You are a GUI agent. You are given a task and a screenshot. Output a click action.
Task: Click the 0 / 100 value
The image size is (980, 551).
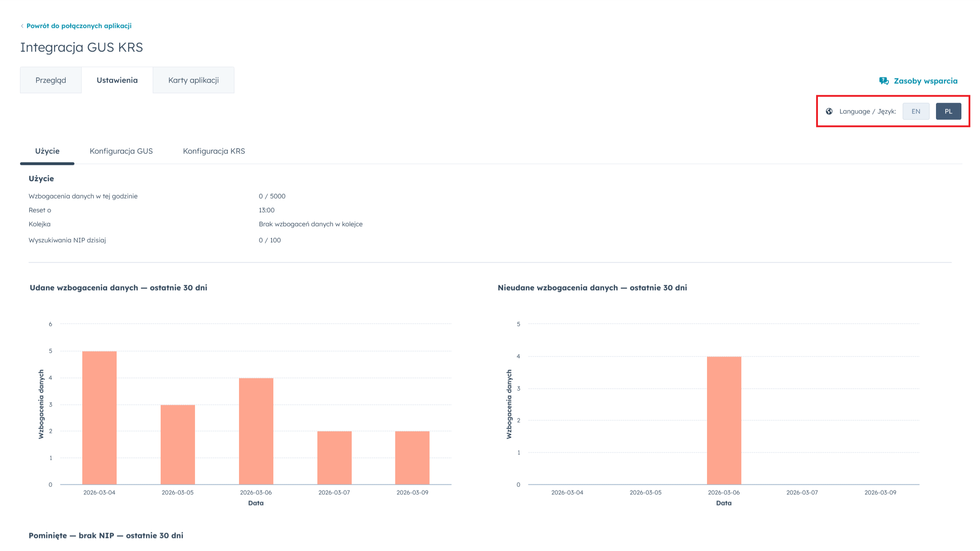(x=270, y=240)
